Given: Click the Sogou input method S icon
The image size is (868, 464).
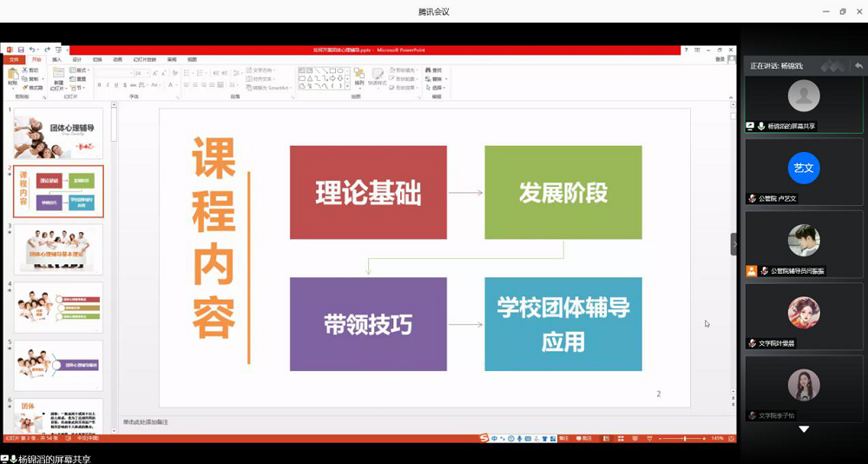Looking at the screenshot, I should (483, 439).
